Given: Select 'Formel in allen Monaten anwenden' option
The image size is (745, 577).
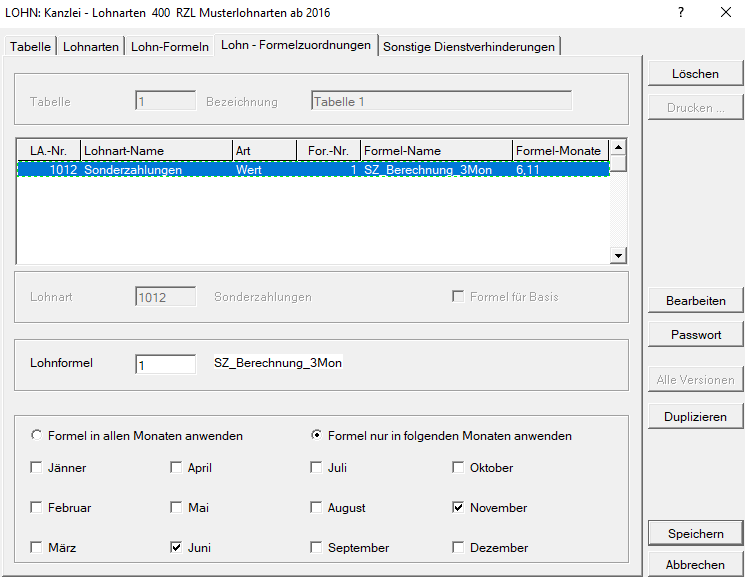Looking at the screenshot, I should [38, 436].
